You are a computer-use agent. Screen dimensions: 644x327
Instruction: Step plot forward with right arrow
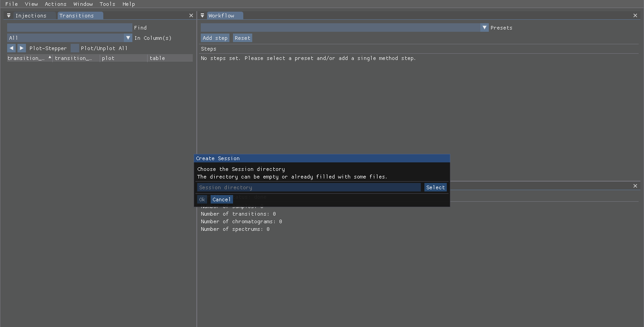point(21,48)
